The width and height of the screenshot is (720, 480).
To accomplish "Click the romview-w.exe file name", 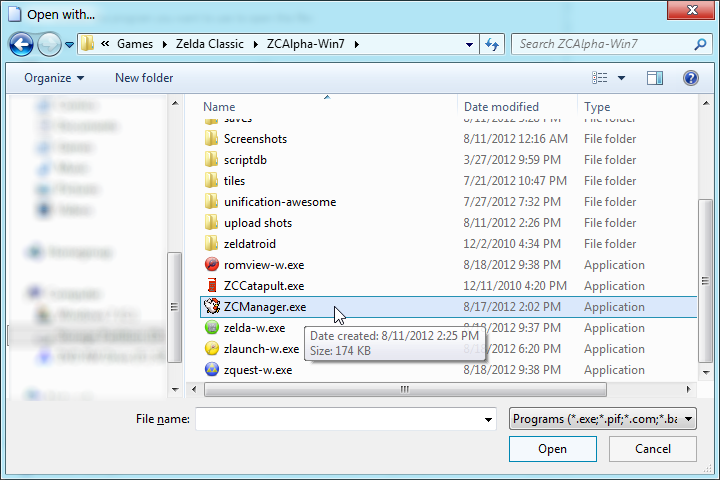I will (x=264, y=265).
